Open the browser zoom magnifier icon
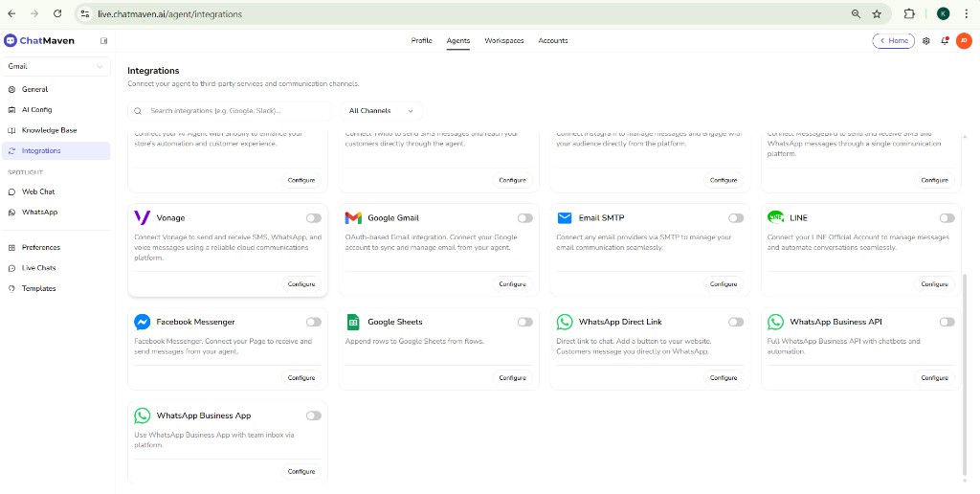980x494 pixels. coord(856,13)
